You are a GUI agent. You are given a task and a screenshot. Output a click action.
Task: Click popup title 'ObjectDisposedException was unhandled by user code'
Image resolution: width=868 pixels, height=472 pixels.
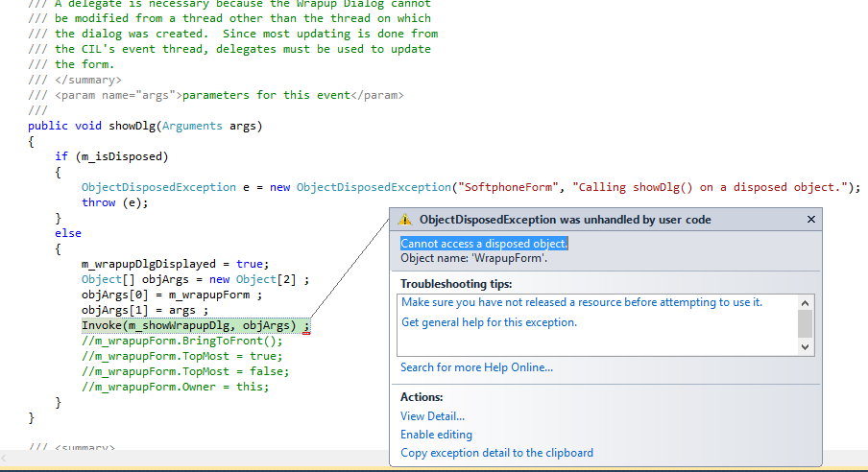click(x=566, y=220)
